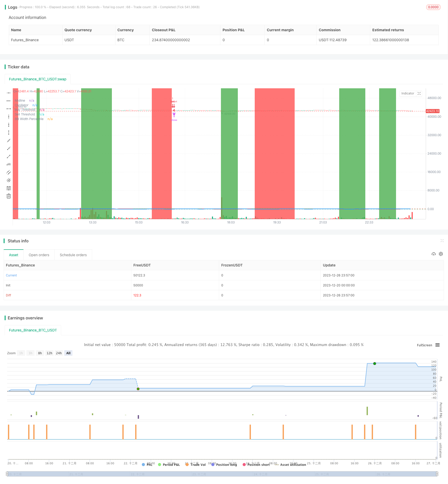Click the Closeout P&L value 234.87400000000002

click(x=171, y=40)
